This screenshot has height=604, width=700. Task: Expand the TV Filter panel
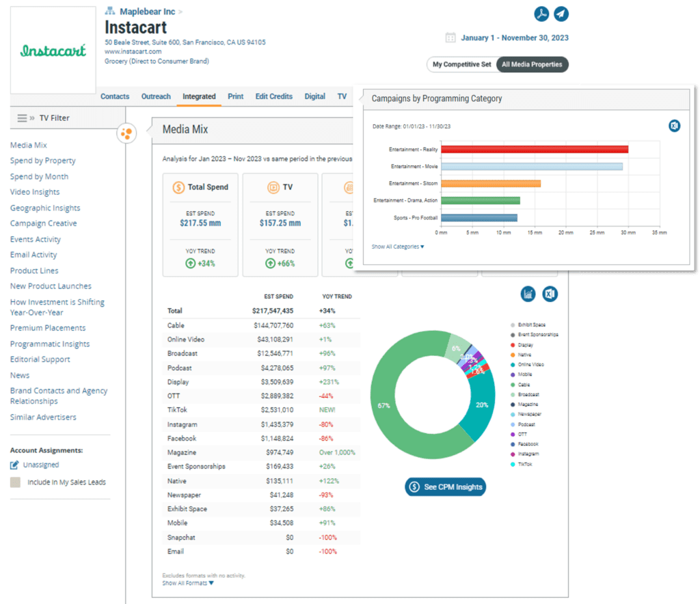click(32, 118)
